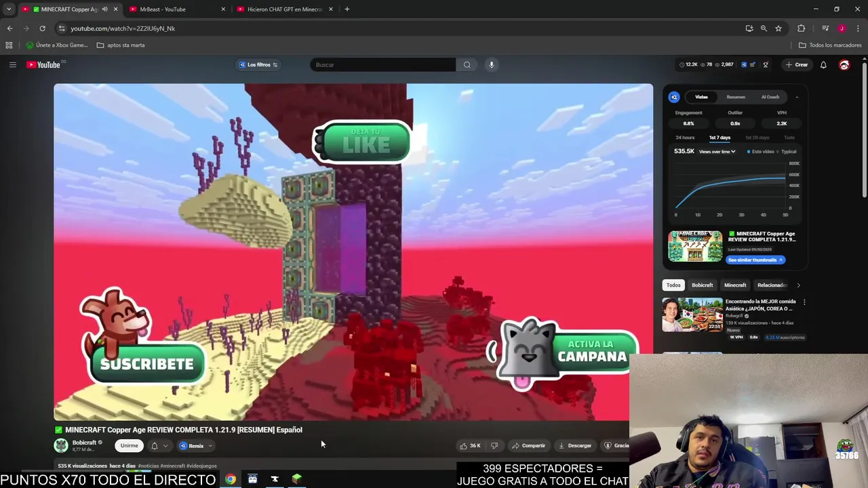Open Chrome apps grid in bookmarks bar
The height and width of the screenshot is (488, 868).
tap(9, 45)
